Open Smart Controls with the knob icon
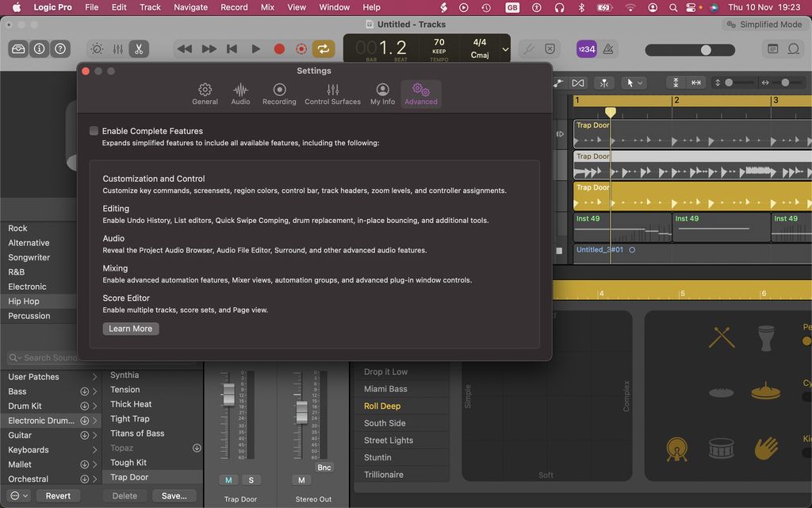 coord(97,48)
